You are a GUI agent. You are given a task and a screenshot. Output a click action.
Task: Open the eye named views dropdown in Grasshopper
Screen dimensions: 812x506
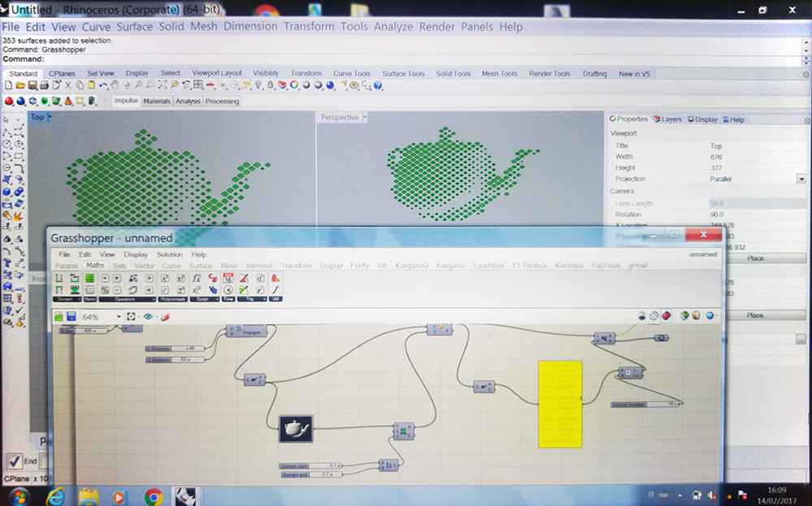point(157,317)
